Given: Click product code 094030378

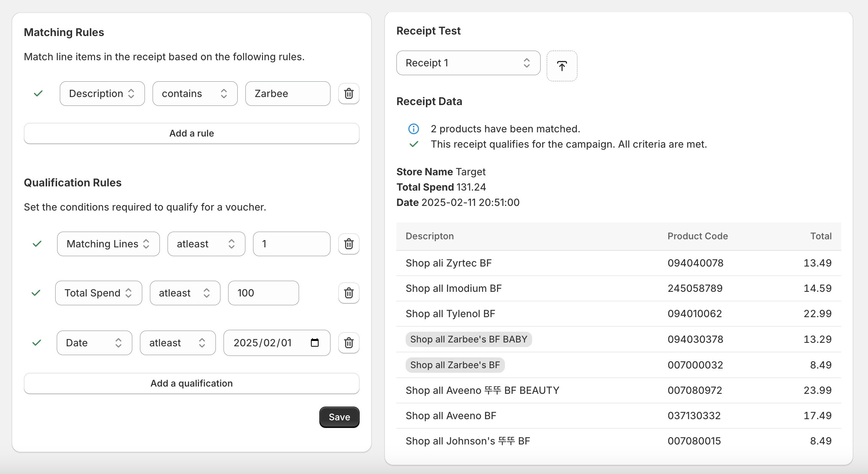Looking at the screenshot, I should [695, 339].
